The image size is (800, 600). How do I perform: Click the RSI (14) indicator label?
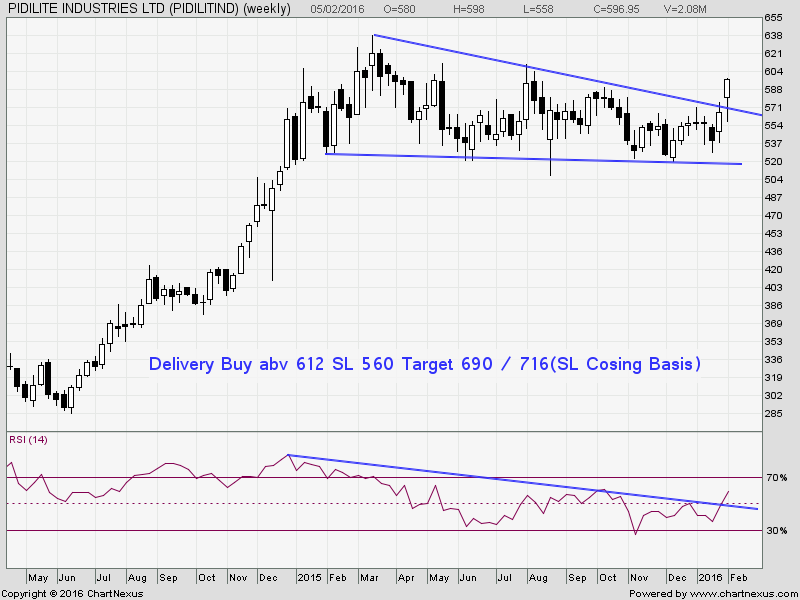tap(28, 440)
